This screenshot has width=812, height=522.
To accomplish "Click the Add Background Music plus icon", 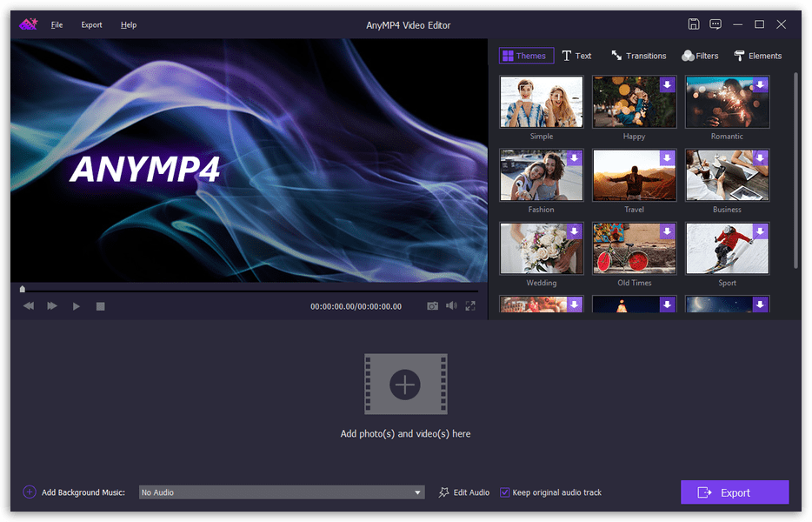I will click(30, 492).
